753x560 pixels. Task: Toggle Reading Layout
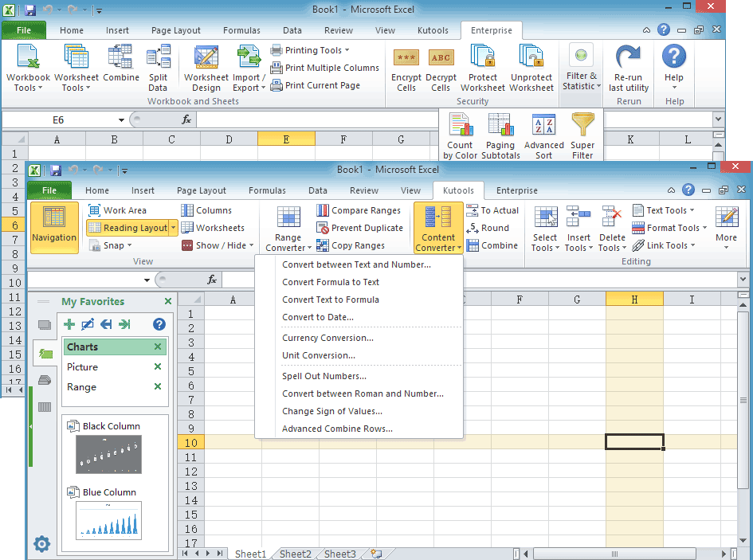127,228
